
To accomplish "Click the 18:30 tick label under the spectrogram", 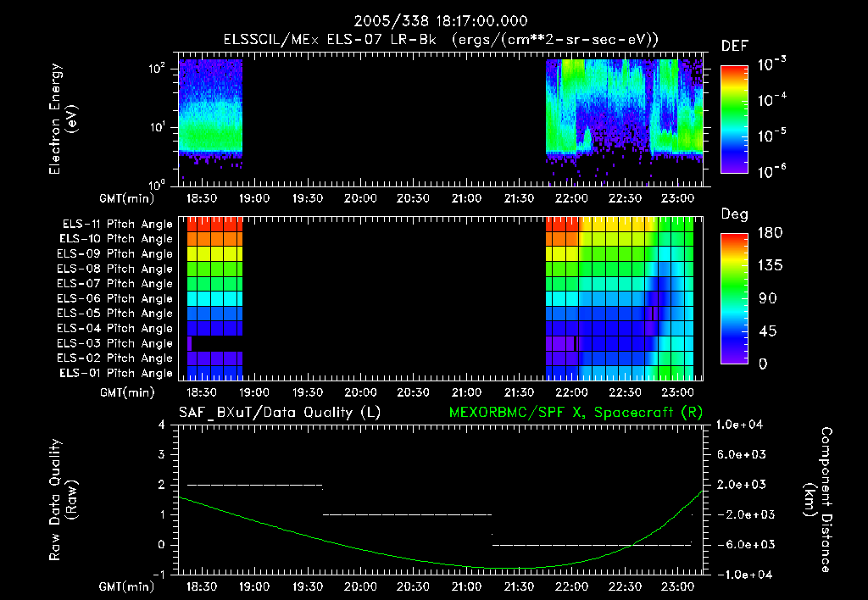I will click(x=202, y=198).
